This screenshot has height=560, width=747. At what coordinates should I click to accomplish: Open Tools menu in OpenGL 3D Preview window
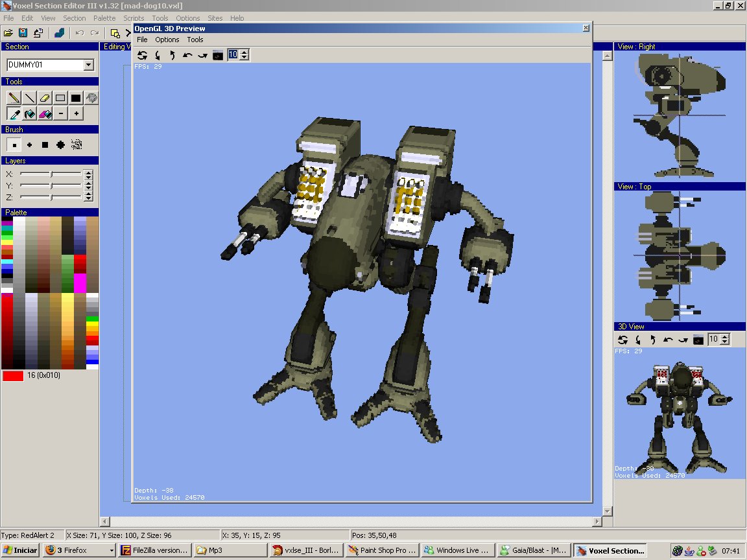click(195, 40)
